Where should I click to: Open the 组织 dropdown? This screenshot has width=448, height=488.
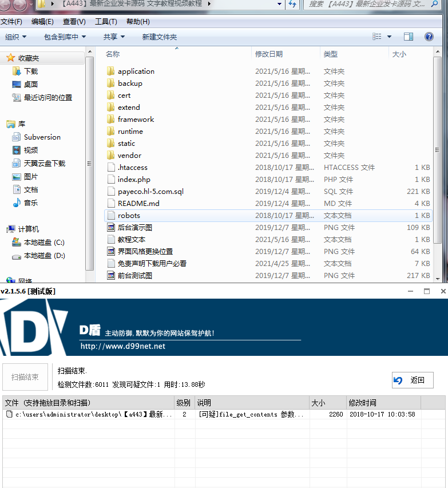tap(16, 37)
